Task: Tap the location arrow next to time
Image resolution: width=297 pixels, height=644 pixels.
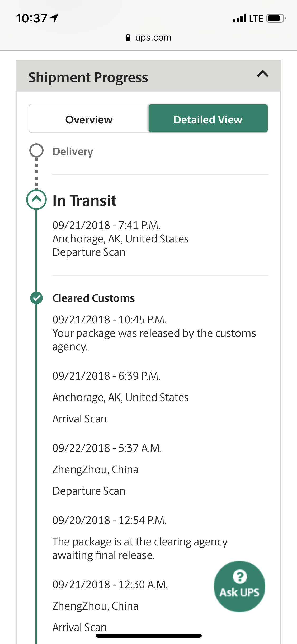Action: click(54, 18)
